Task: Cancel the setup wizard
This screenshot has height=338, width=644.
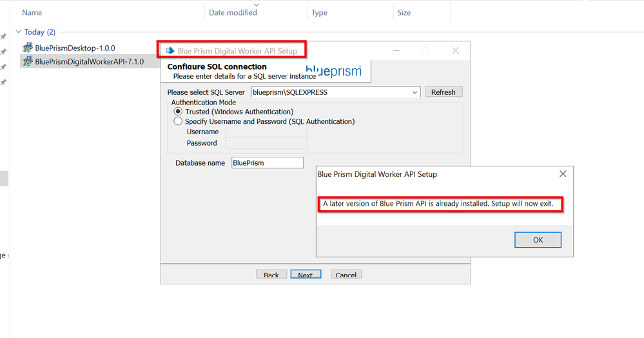Action: (x=346, y=275)
